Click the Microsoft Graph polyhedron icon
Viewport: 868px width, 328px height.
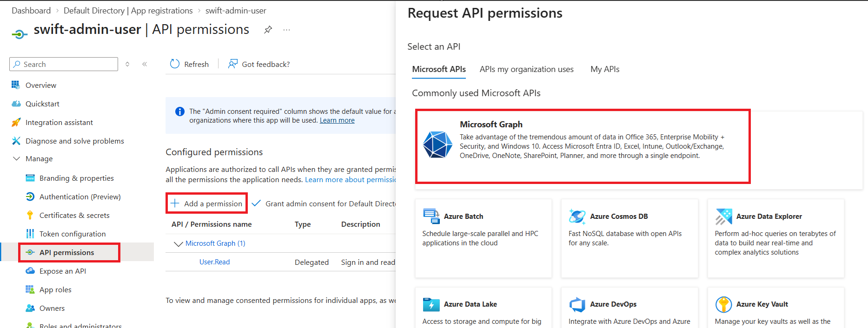tap(437, 144)
